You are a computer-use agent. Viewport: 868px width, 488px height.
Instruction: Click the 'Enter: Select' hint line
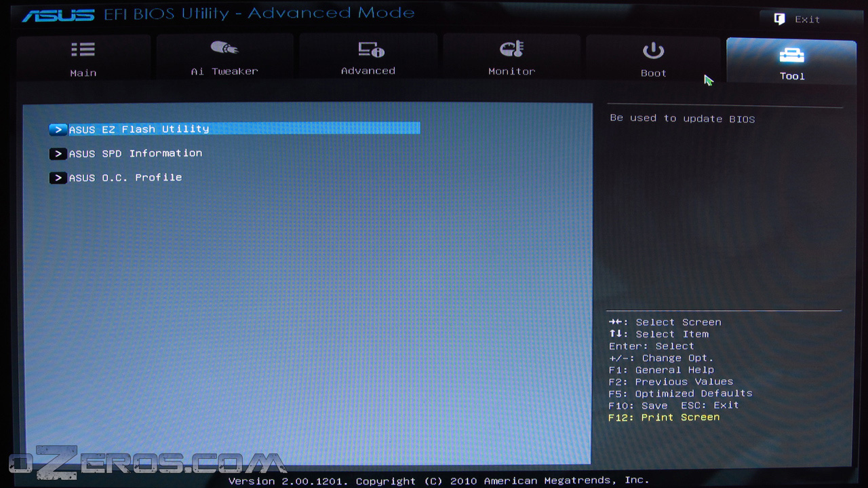[651, 346]
